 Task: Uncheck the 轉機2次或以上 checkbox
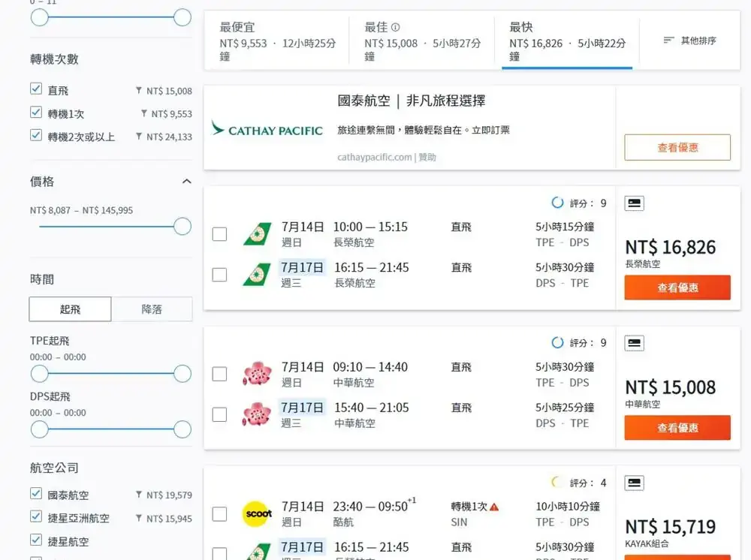[x=36, y=135]
